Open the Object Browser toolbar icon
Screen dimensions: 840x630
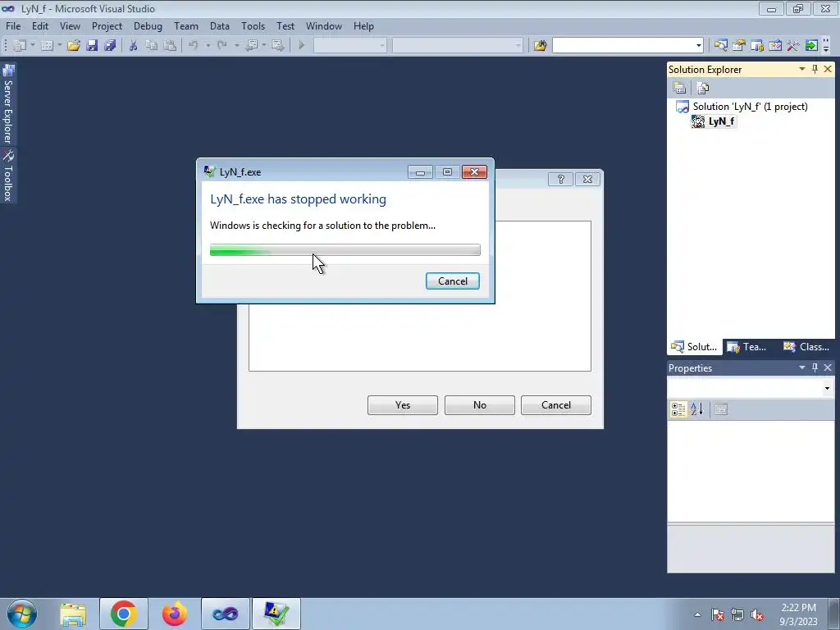pos(775,46)
